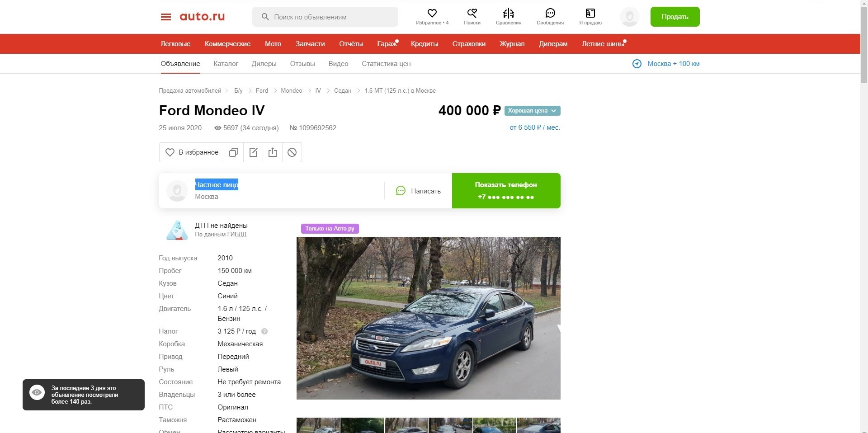Open Сообщения messages icon
Viewport: 868px width, 433px height.
coord(550,13)
